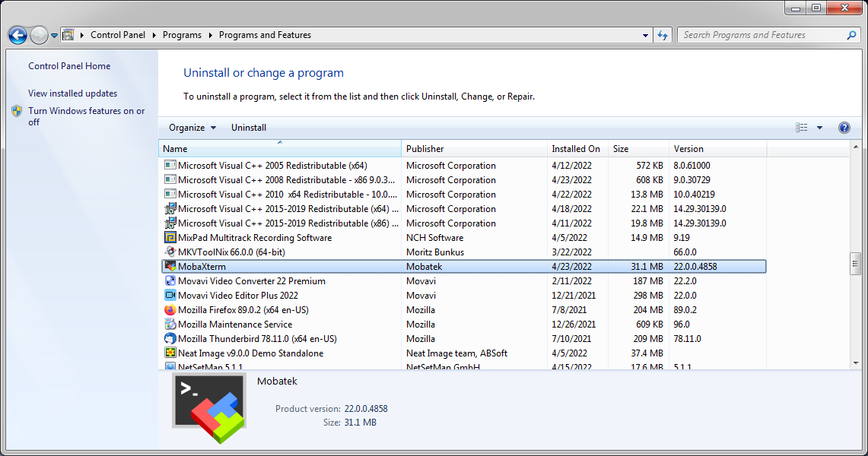Open the Control Panel Home link
868x456 pixels.
(x=69, y=66)
